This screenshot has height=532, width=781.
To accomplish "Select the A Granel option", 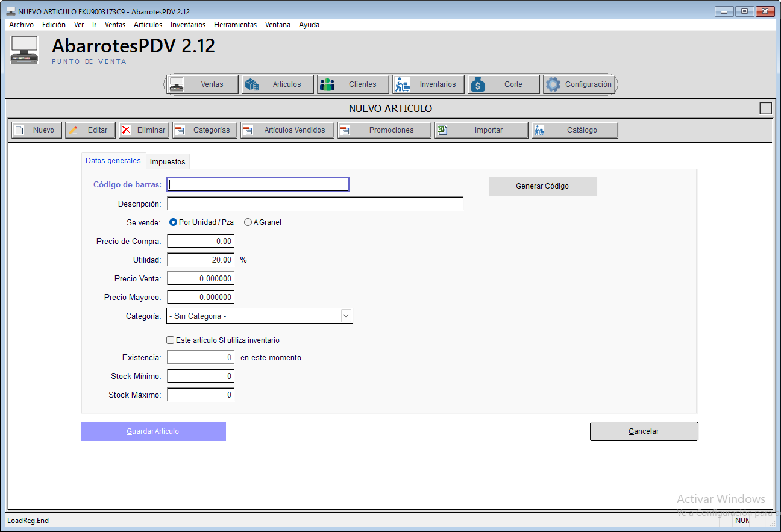I will tap(263, 222).
